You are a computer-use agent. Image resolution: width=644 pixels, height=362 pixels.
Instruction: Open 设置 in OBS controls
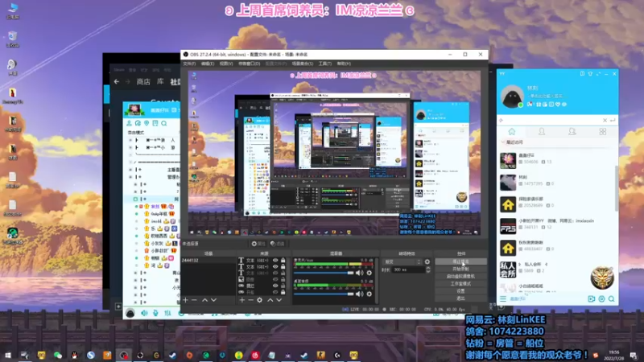pyautogui.click(x=460, y=291)
